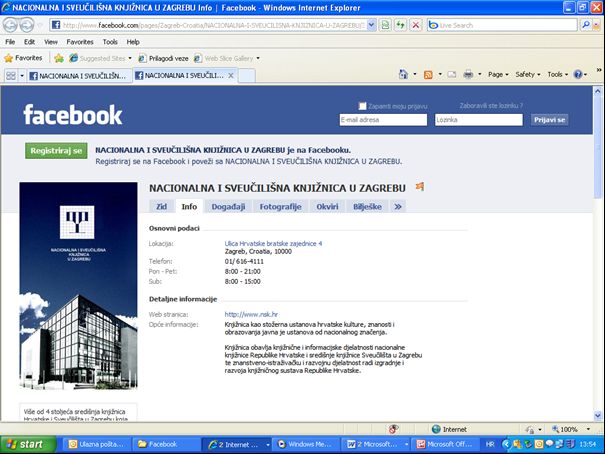Open the Facebook folder taskbar item
This screenshot has height=454, width=605.
point(166,444)
